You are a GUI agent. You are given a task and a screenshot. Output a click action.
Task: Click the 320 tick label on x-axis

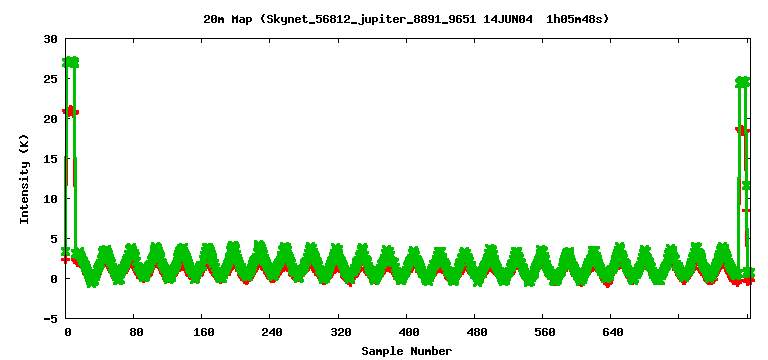[x=340, y=332]
